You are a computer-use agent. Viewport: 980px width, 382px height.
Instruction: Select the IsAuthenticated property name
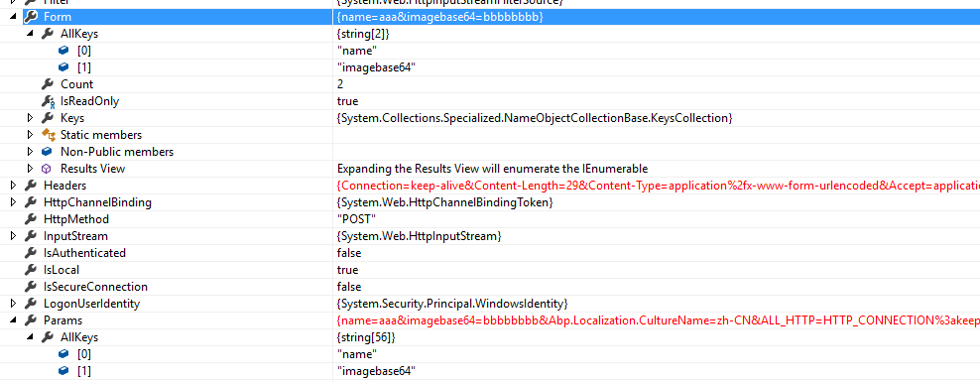(84, 253)
